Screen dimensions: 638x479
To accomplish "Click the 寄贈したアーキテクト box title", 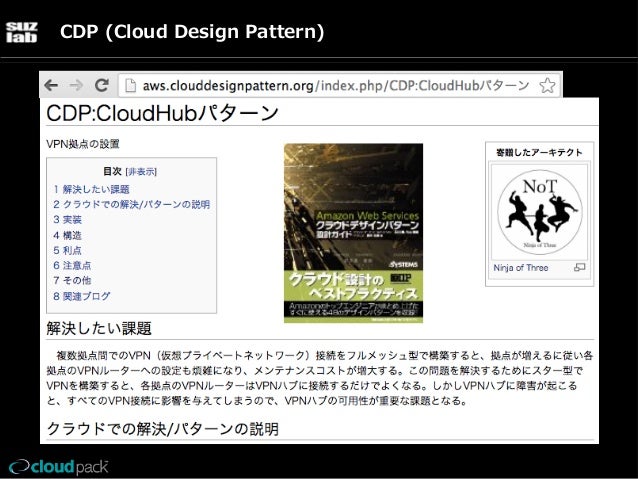I will [x=540, y=153].
